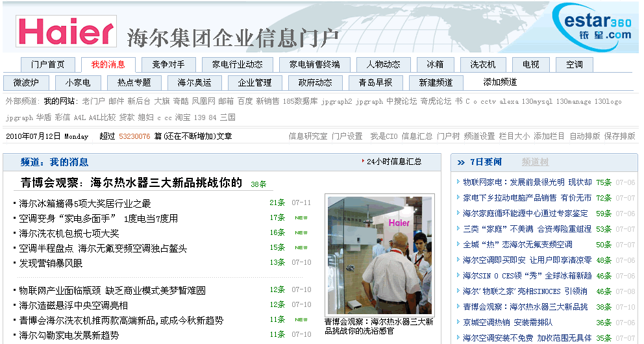The height and width of the screenshot is (344, 644).
Task: Open article 青博会海尔洗衣机推两款高端新品
Action: [121, 320]
